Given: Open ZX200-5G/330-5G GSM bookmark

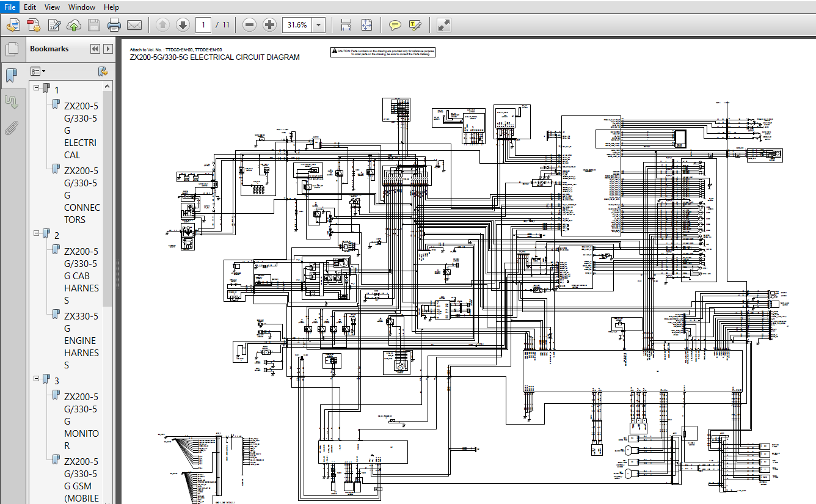Looking at the screenshot, I should click(81, 480).
